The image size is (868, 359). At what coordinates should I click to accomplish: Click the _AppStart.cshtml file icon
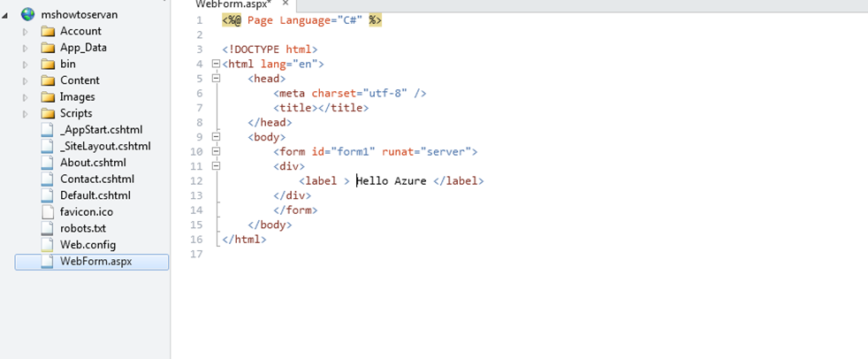pos(48,130)
